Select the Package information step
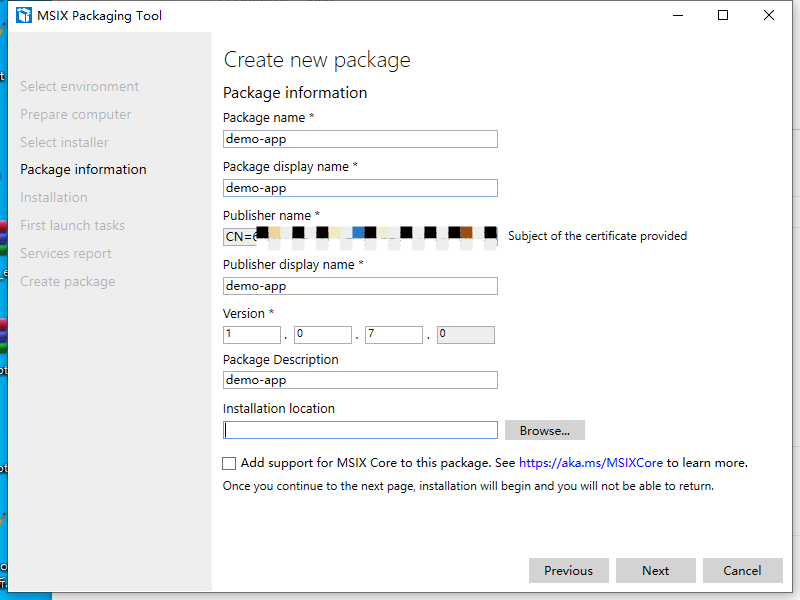 [x=83, y=170]
